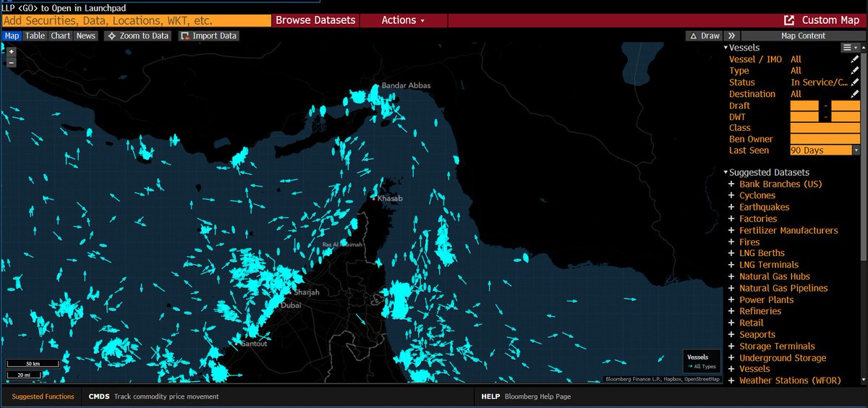This screenshot has width=868, height=408.
Task: Switch to the Map tab
Action: pyautogui.click(x=12, y=35)
